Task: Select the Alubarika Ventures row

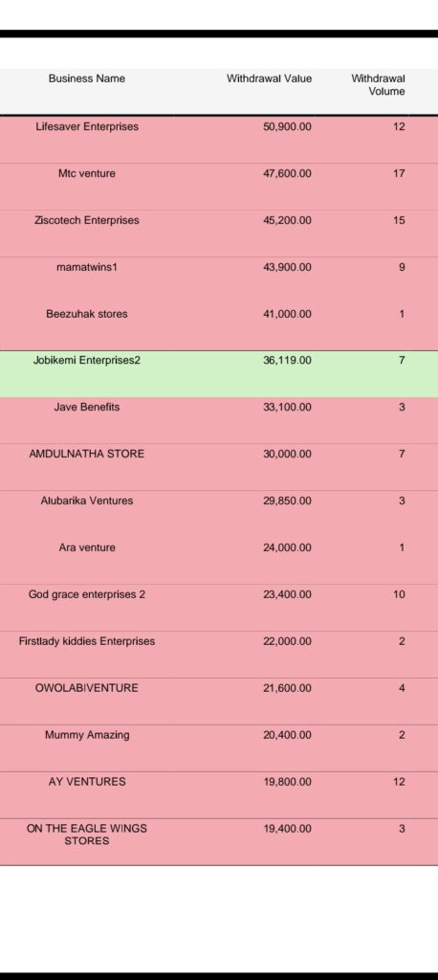Action: (219, 514)
